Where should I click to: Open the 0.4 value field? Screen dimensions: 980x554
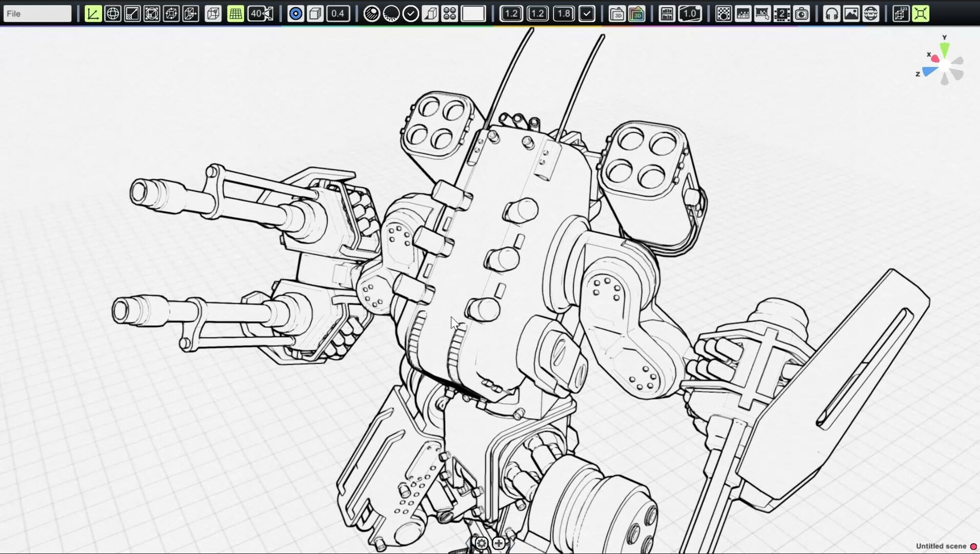337,14
